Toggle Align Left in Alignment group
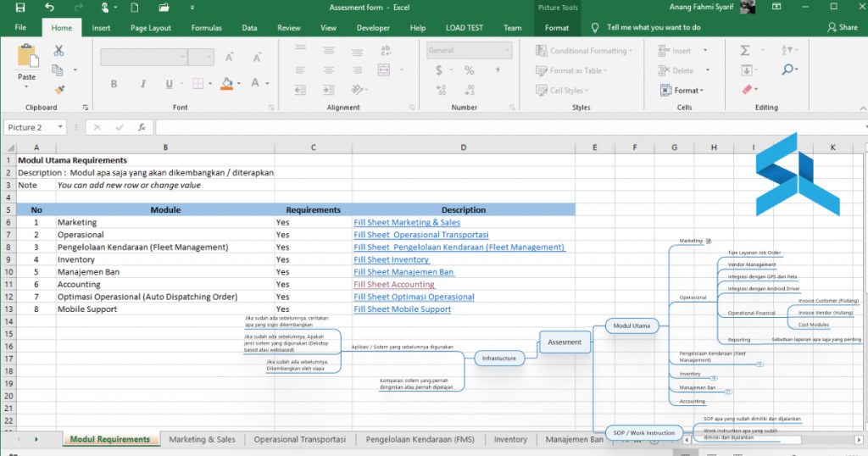Image resolution: width=868 pixels, height=456 pixels. pyautogui.click(x=300, y=70)
